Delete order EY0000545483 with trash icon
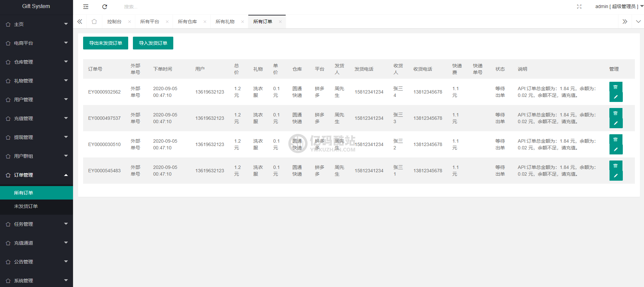This screenshot has height=287, width=644. pyautogui.click(x=615, y=166)
